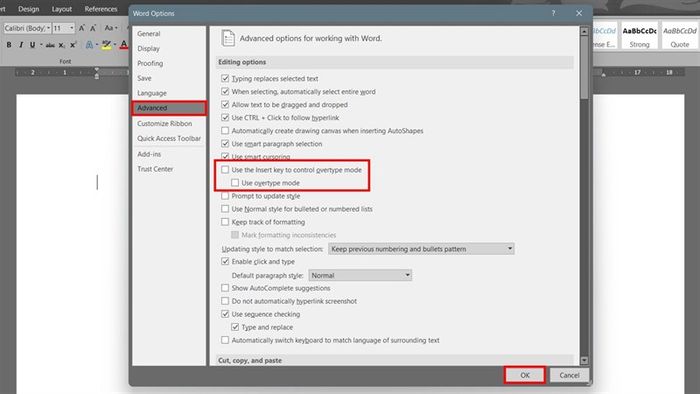The height and width of the screenshot is (394, 700).
Task: Click the Decrease Font Size icon
Action: click(93, 28)
